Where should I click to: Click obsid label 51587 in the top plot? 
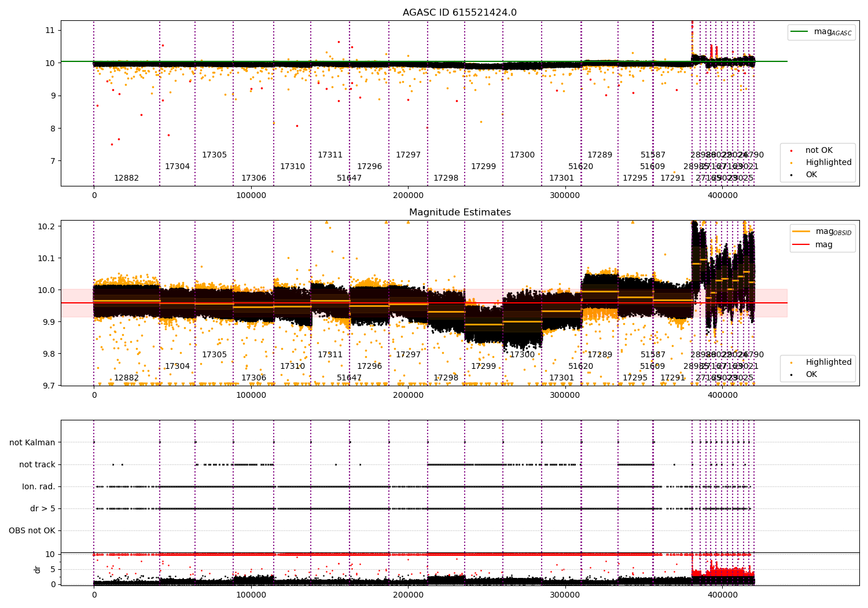pyautogui.click(x=653, y=155)
